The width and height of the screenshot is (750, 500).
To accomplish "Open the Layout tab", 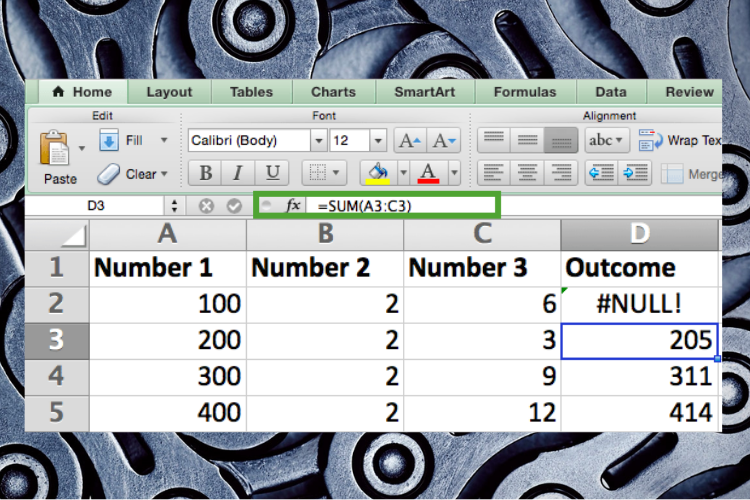I will 169,92.
